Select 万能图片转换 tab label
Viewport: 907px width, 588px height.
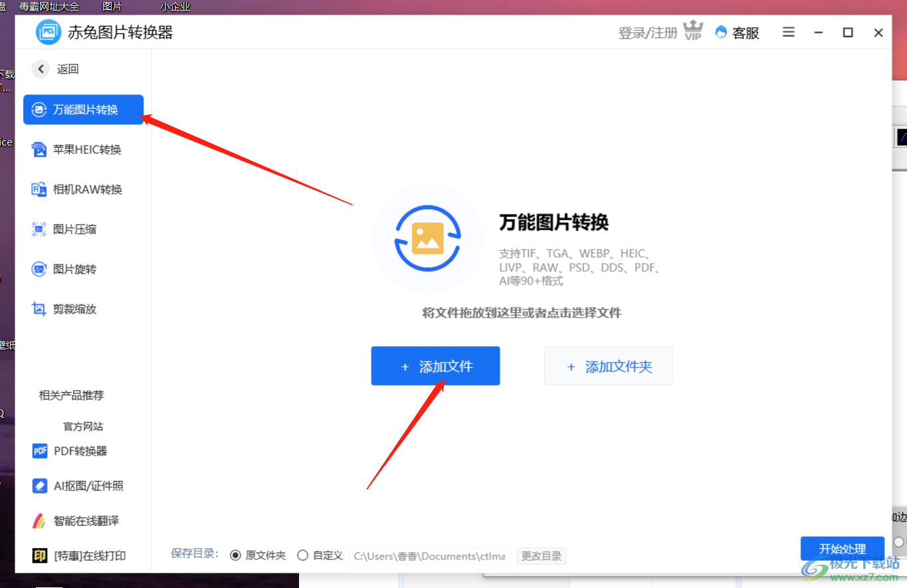pos(86,110)
